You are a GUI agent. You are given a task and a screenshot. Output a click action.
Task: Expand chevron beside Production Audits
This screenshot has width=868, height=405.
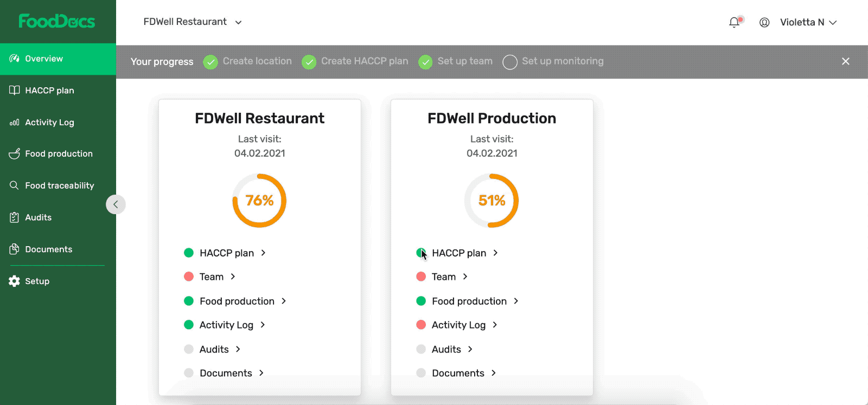click(x=470, y=349)
